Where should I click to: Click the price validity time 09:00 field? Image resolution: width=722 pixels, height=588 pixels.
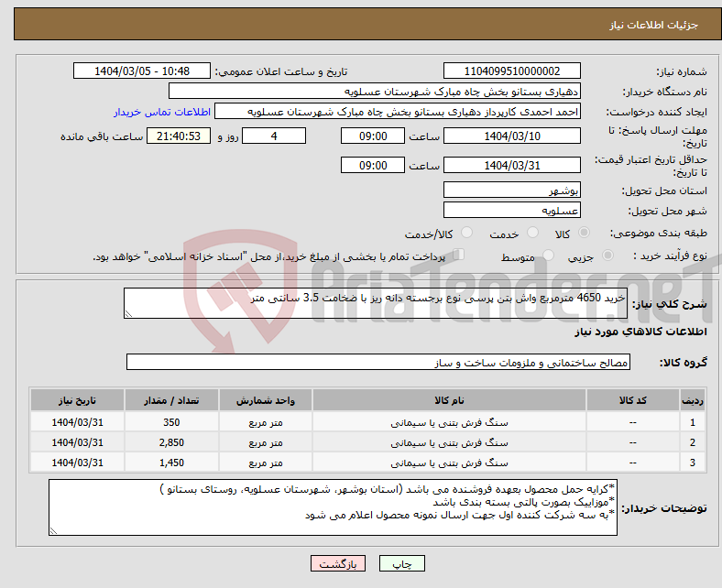pos(373,165)
